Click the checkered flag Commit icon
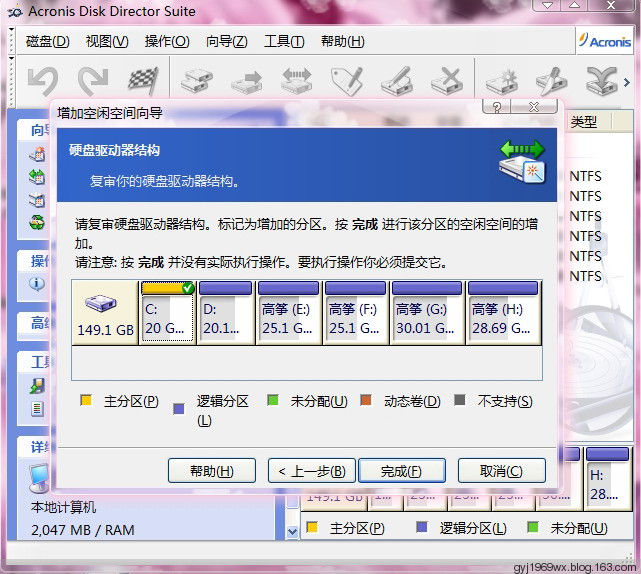The image size is (641, 574). coord(143,81)
